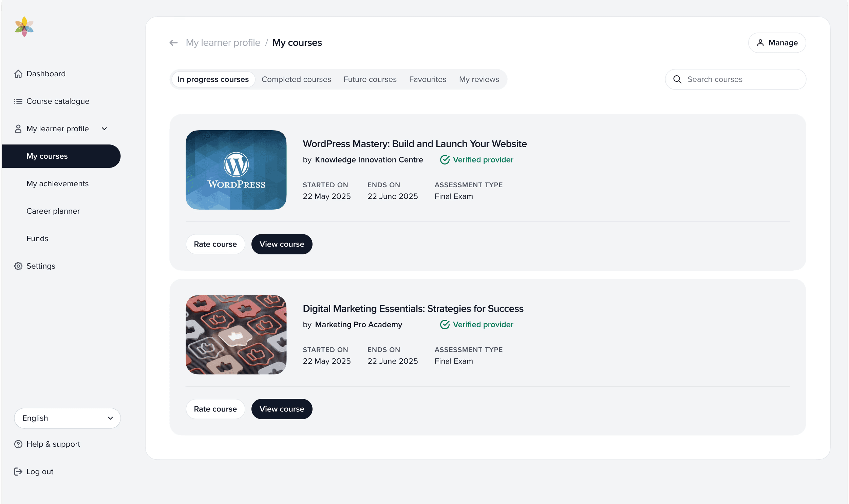Click the back arrow beside breadcrumb
This screenshot has height=504, width=849.
point(173,43)
